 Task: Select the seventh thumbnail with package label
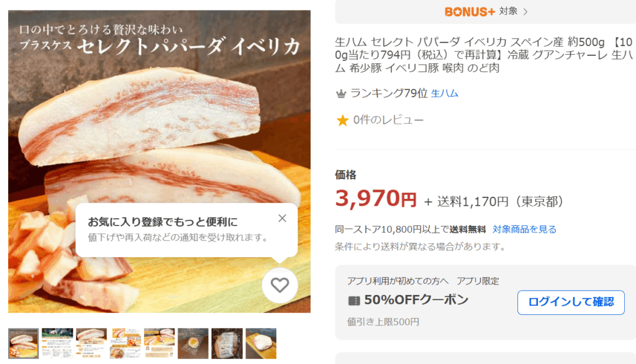227,344
